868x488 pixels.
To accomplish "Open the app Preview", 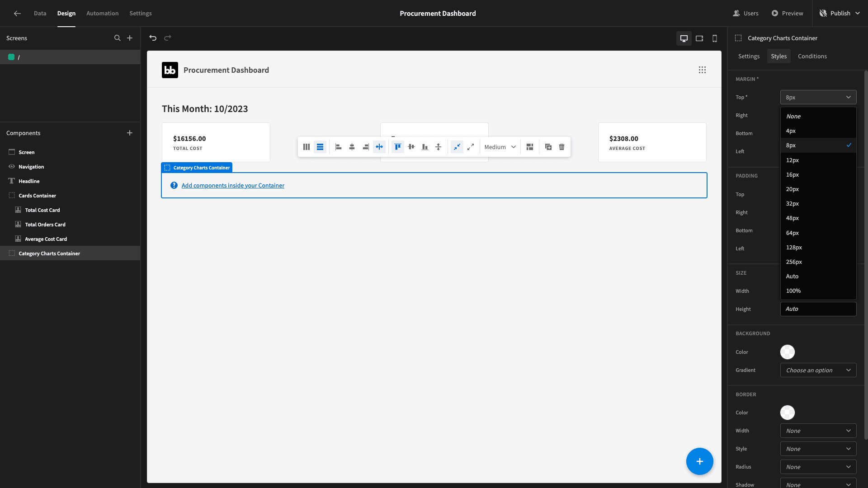I will pyautogui.click(x=787, y=14).
